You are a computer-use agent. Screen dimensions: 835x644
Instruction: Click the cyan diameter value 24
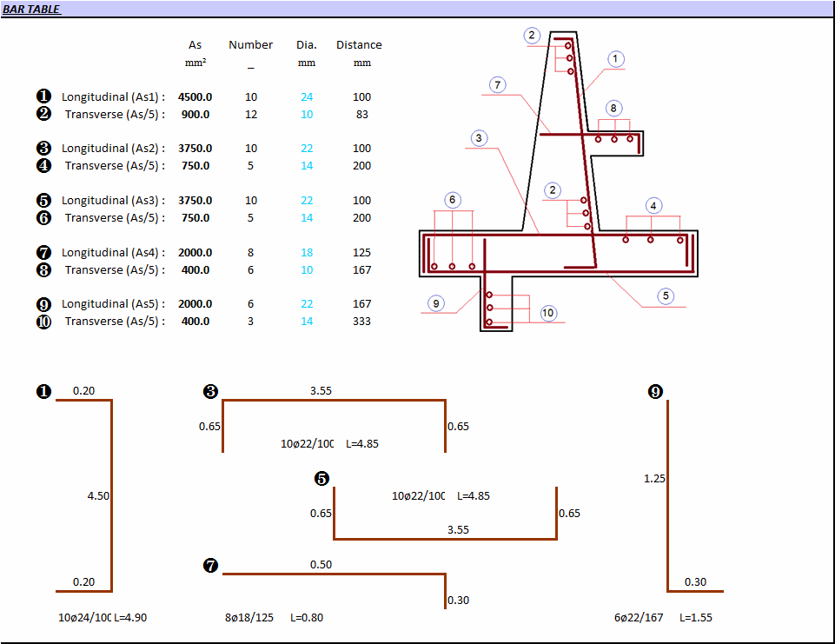(x=307, y=97)
